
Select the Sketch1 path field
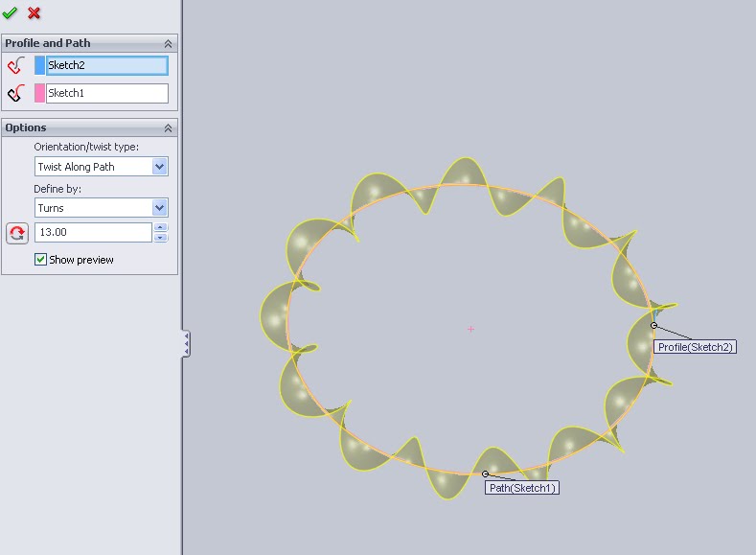[x=107, y=93]
